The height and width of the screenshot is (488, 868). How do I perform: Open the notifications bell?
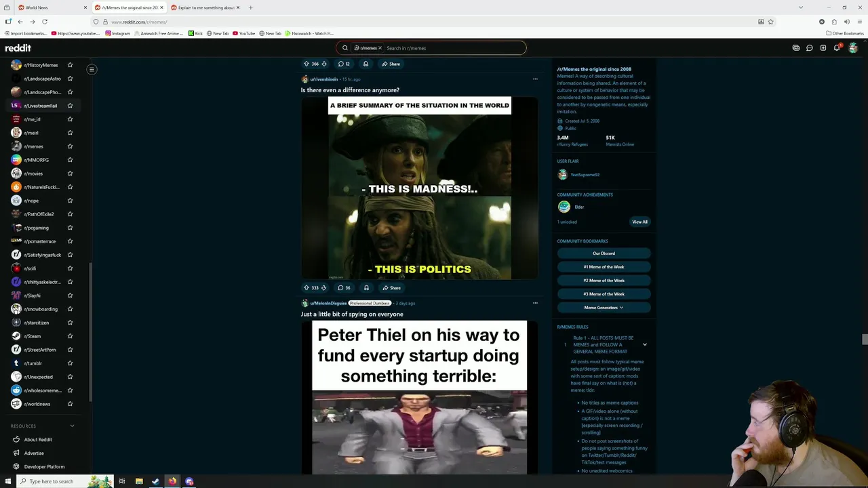tap(837, 48)
